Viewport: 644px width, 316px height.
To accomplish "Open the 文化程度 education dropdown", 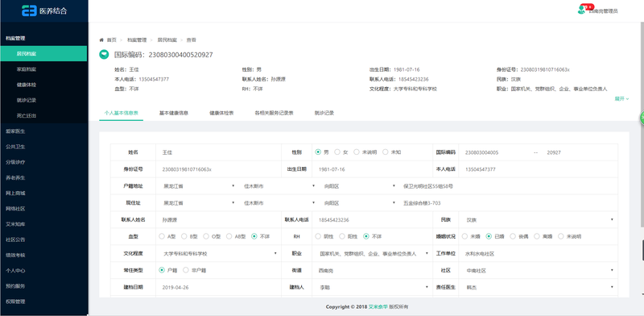I will pos(218,254).
